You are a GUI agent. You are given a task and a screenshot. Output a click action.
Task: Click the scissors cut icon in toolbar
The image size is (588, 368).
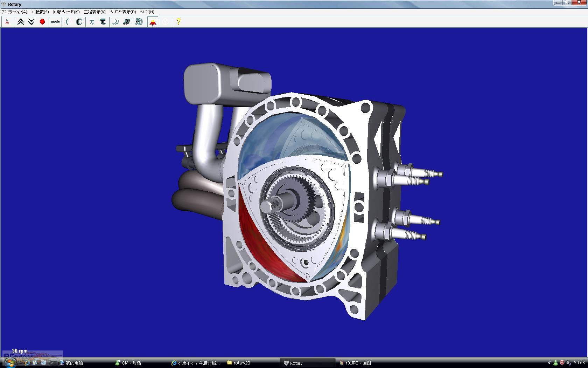coord(7,22)
